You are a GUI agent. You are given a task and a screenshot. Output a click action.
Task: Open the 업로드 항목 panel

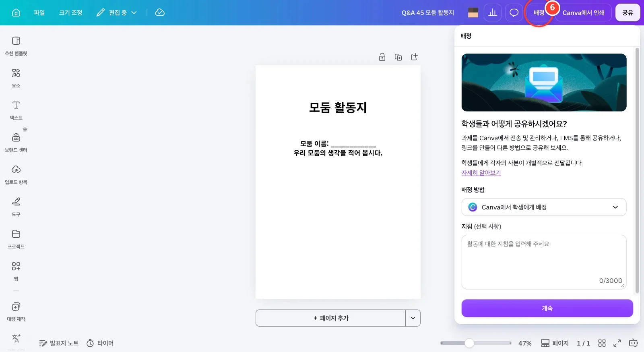click(16, 175)
